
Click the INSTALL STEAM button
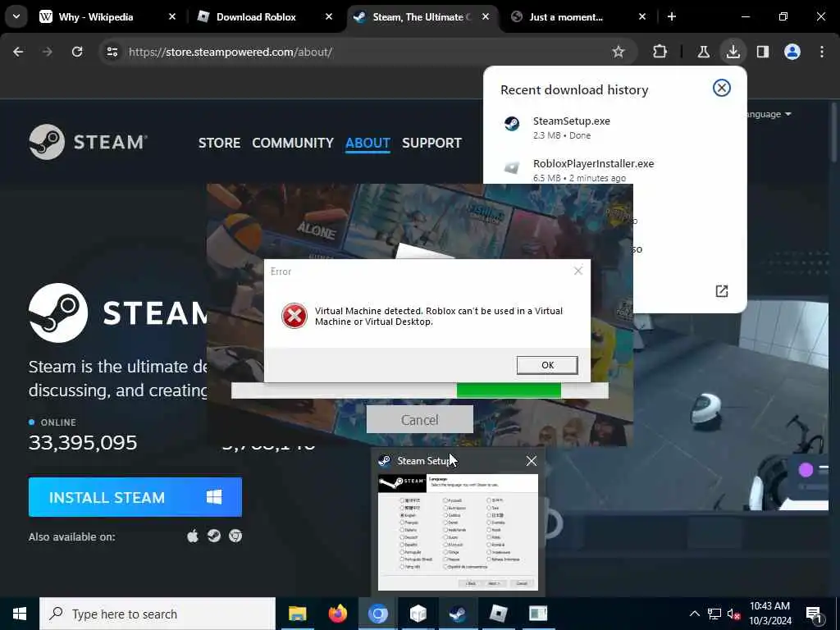point(135,497)
